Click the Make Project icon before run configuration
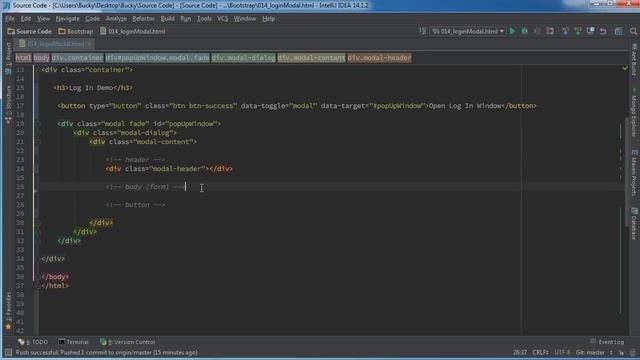The height and width of the screenshot is (360, 640). tap(422, 31)
